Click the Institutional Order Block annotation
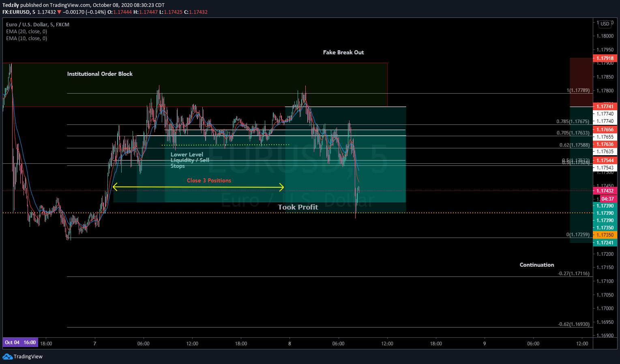This screenshot has width=620, height=364. click(x=100, y=74)
